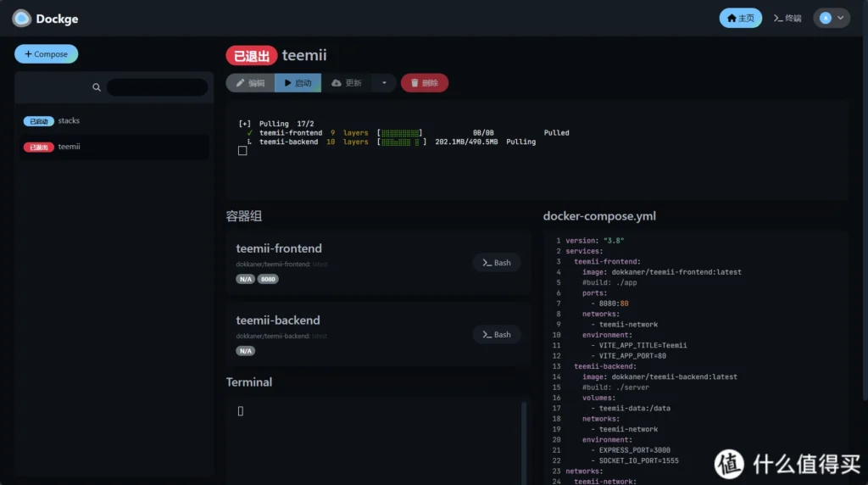The width and height of the screenshot is (868, 485).
Task: Open the user profile dropdown
Action: pyautogui.click(x=831, y=18)
